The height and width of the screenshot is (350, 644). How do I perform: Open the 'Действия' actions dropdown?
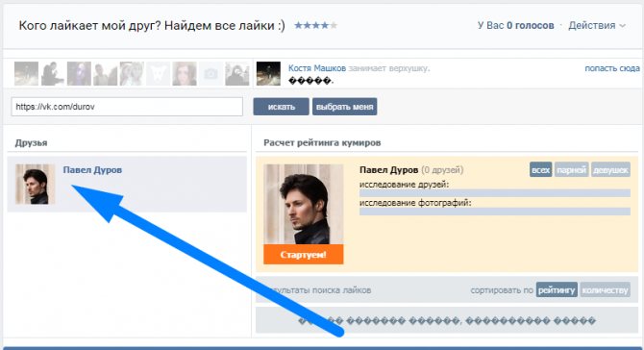click(597, 25)
